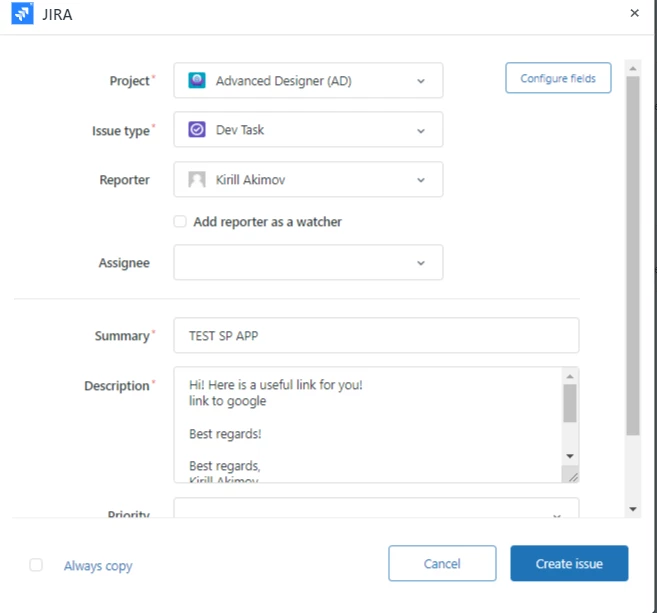The image size is (657, 613).
Task: Click the form scrollbar down arrow
Action: coord(633,509)
